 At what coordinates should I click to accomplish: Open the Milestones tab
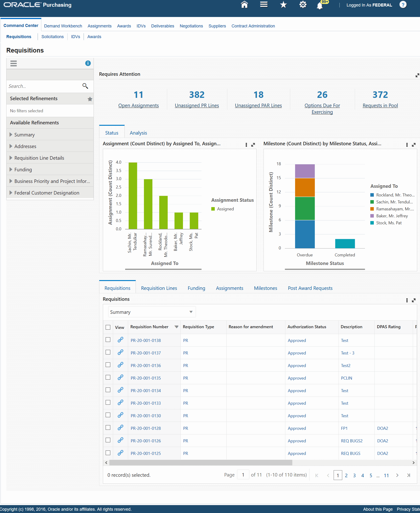tap(265, 288)
